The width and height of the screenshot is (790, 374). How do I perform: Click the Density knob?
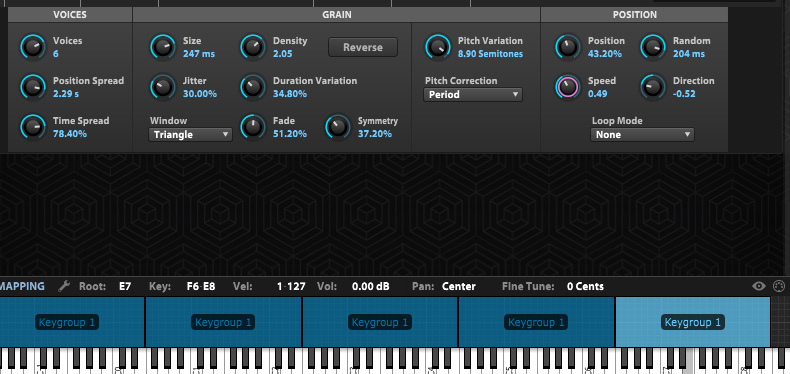point(253,47)
